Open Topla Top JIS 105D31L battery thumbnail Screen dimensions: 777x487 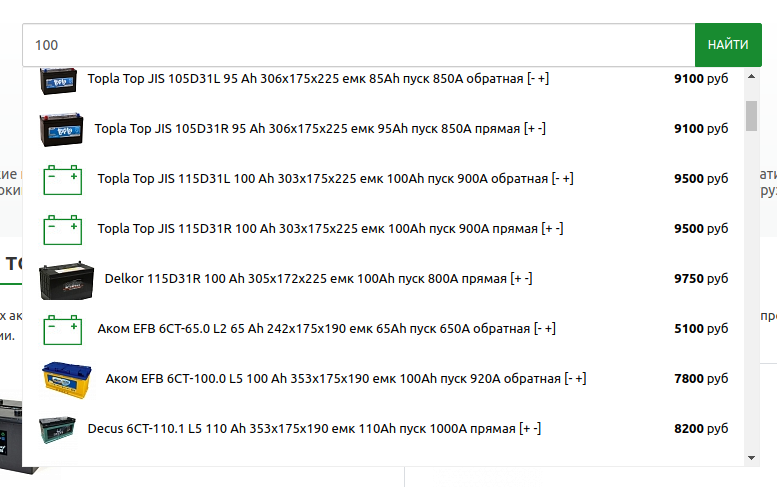tap(58, 80)
